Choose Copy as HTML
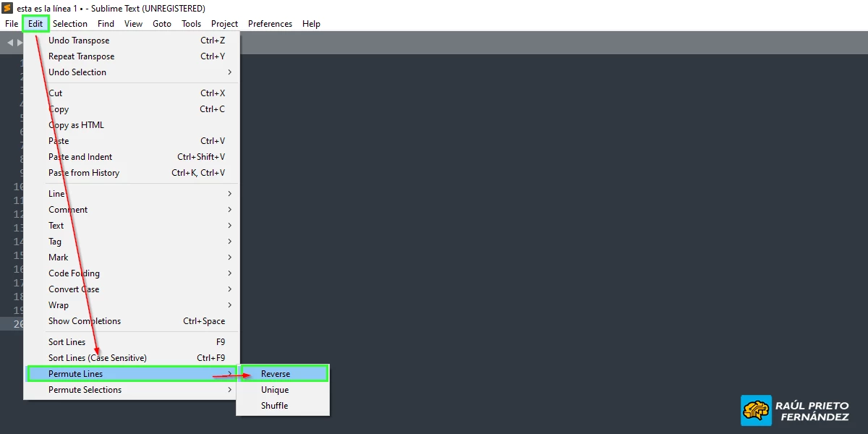 (x=76, y=125)
